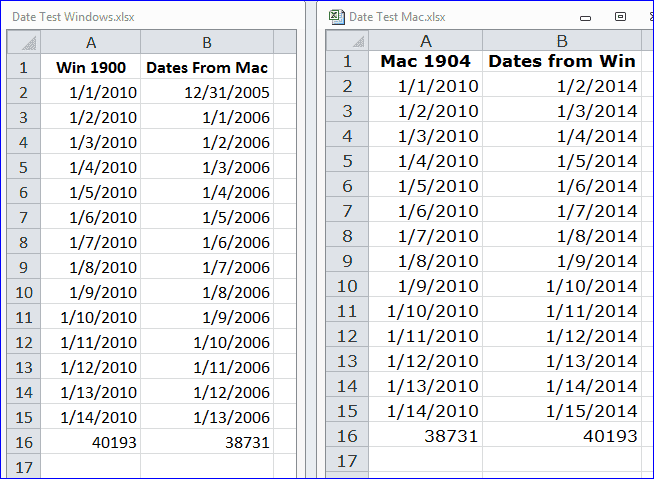654x479 pixels.
Task: Click the 'Mac 1904' header cell
Action: 426,61
